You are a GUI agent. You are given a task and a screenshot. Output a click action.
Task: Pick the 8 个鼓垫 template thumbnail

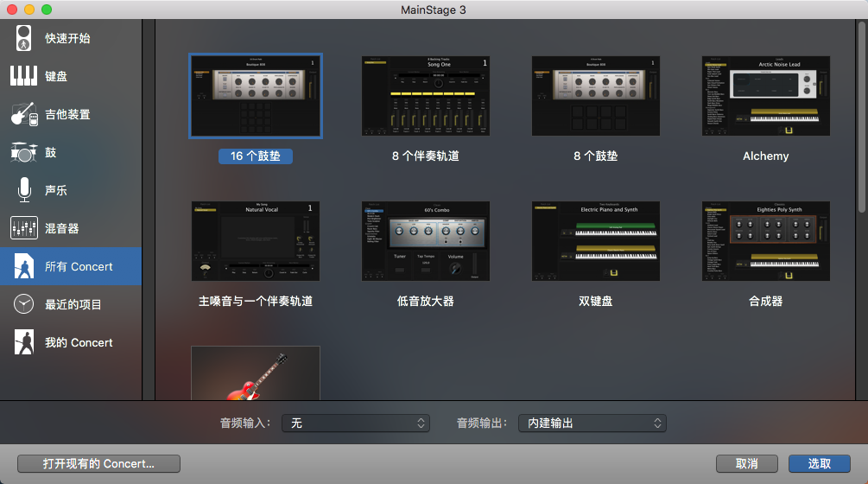pyautogui.click(x=596, y=96)
